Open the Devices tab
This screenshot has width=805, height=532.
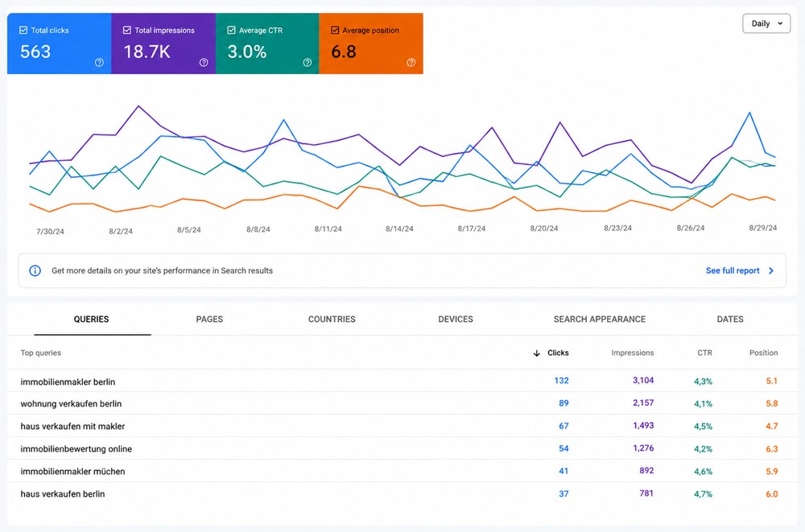click(x=456, y=319)
